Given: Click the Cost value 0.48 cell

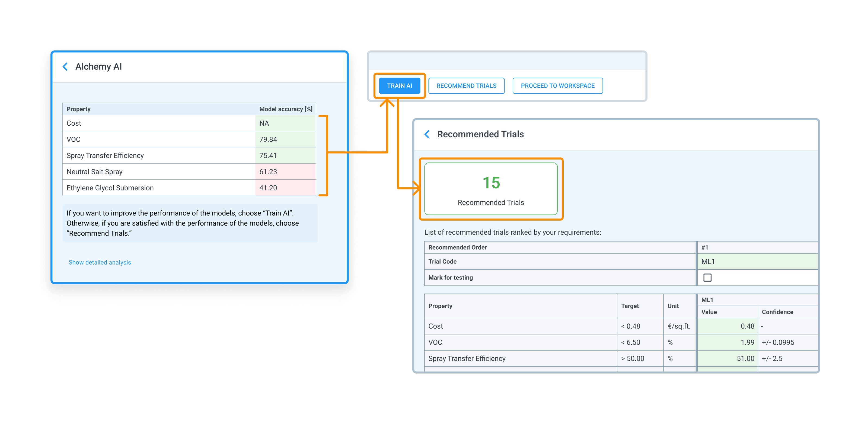Looking at the screenshot, I should (727, 326).
